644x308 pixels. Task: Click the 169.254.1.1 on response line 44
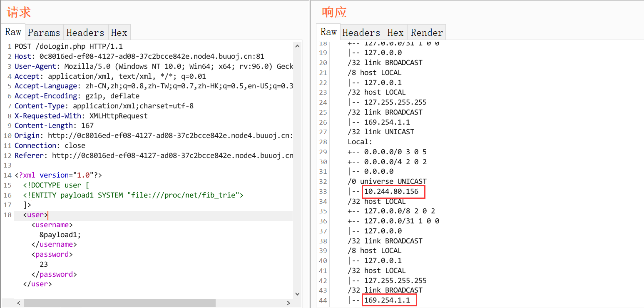coord(387,300)
